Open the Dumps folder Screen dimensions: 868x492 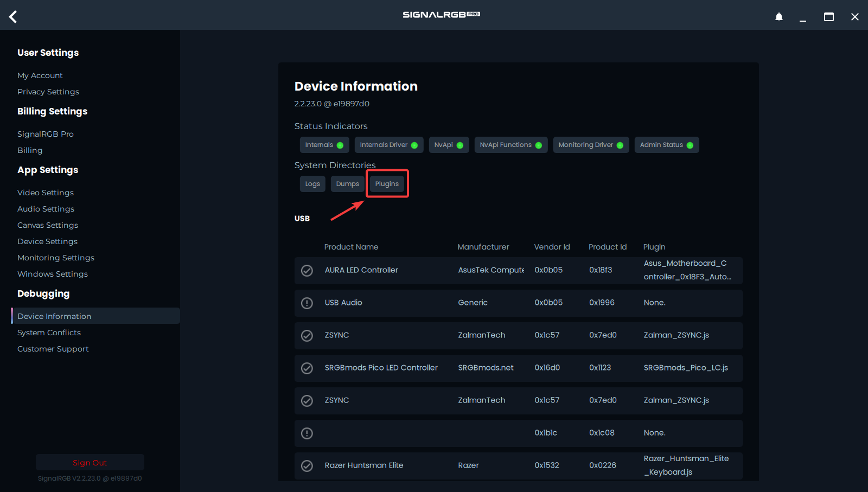point(347,184)
